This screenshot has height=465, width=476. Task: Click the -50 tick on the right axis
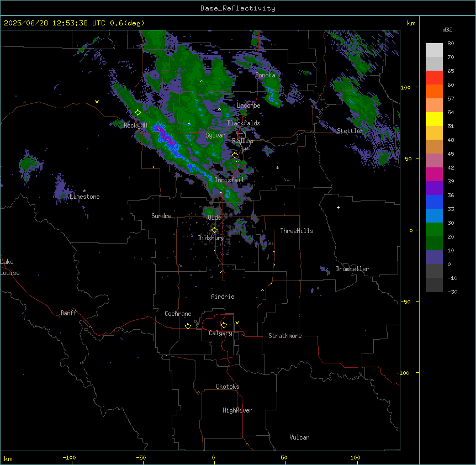[405, 302]
